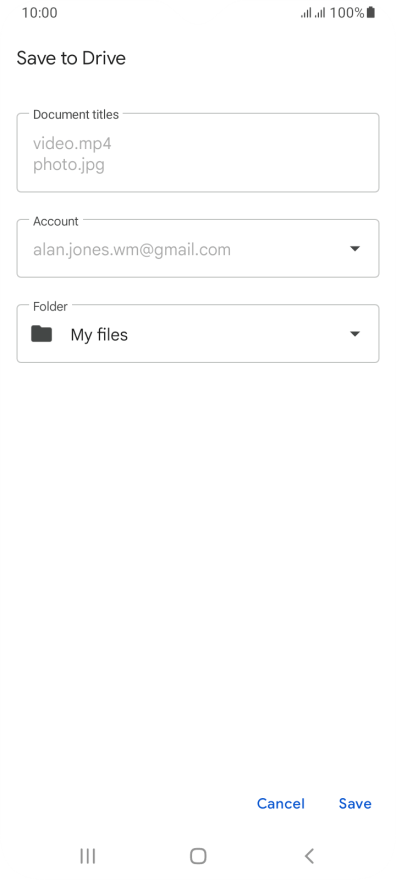Select the video.mp4 title line
The height and width of the screenshot is (880, 396).
coord(72,144)
